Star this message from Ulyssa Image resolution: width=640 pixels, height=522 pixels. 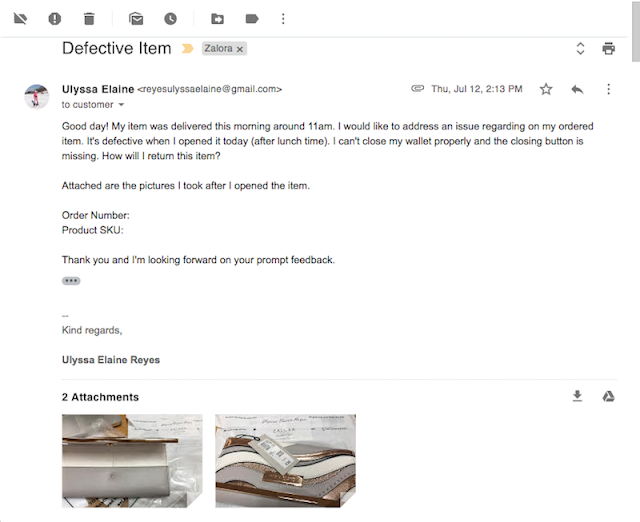[x=546, y=89]
